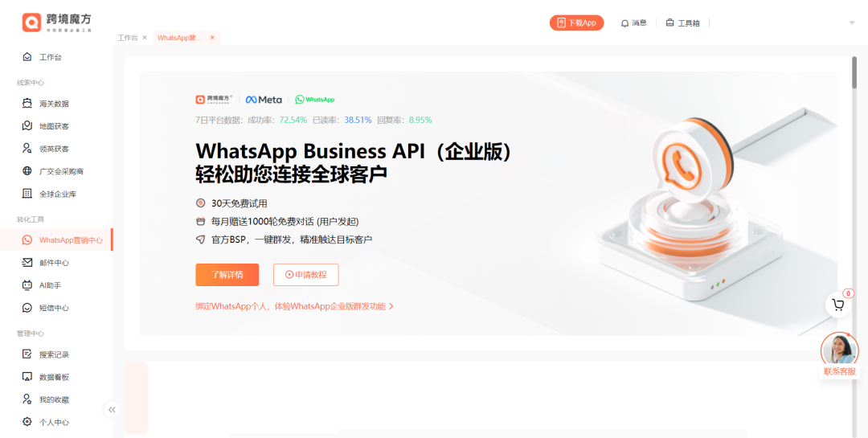Click 每月赠送1000轮免费对话 text
Screen dimensions: 868x438
click(x=285, y=222)
